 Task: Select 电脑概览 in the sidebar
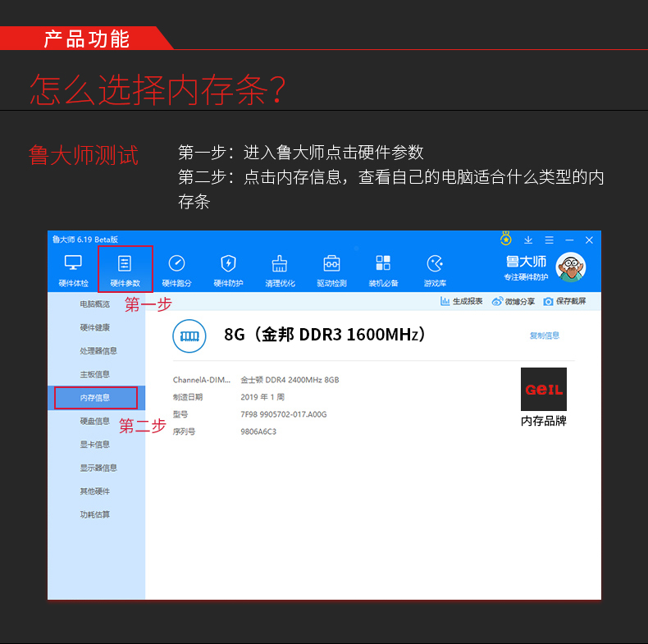coord(94,304)
